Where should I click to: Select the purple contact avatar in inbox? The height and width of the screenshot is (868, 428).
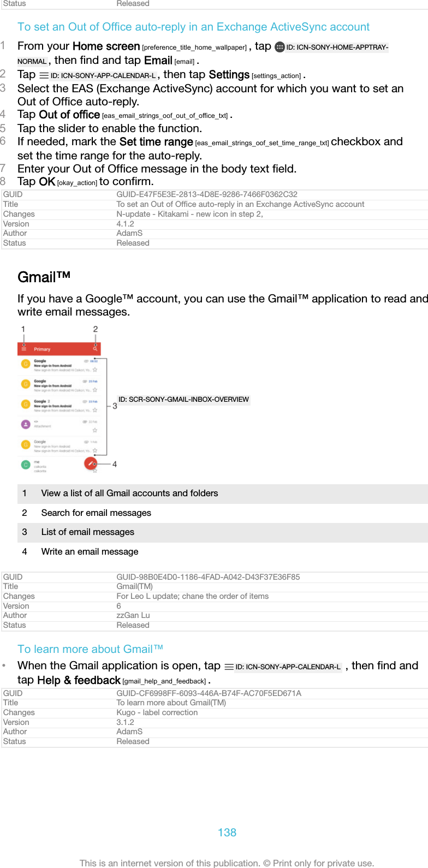point(25,424)
